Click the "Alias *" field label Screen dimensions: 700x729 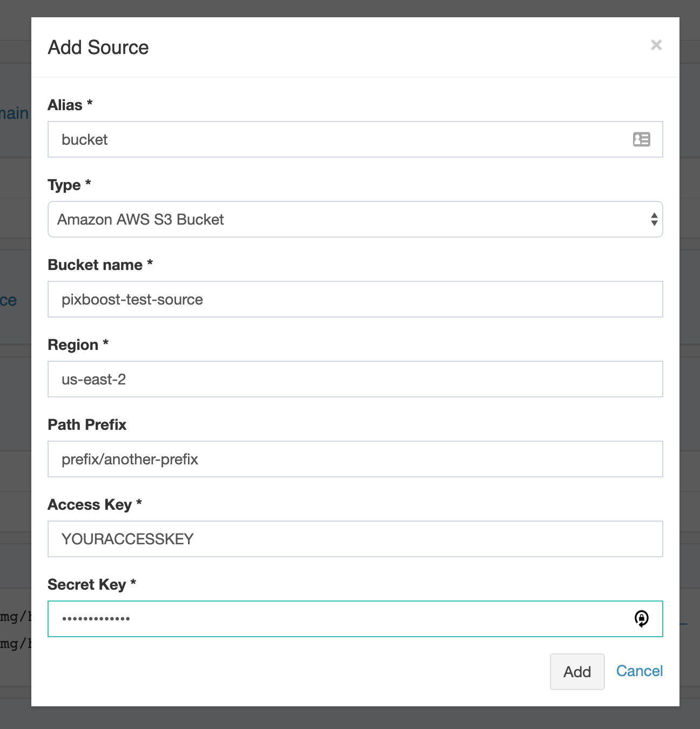point(70,105)
